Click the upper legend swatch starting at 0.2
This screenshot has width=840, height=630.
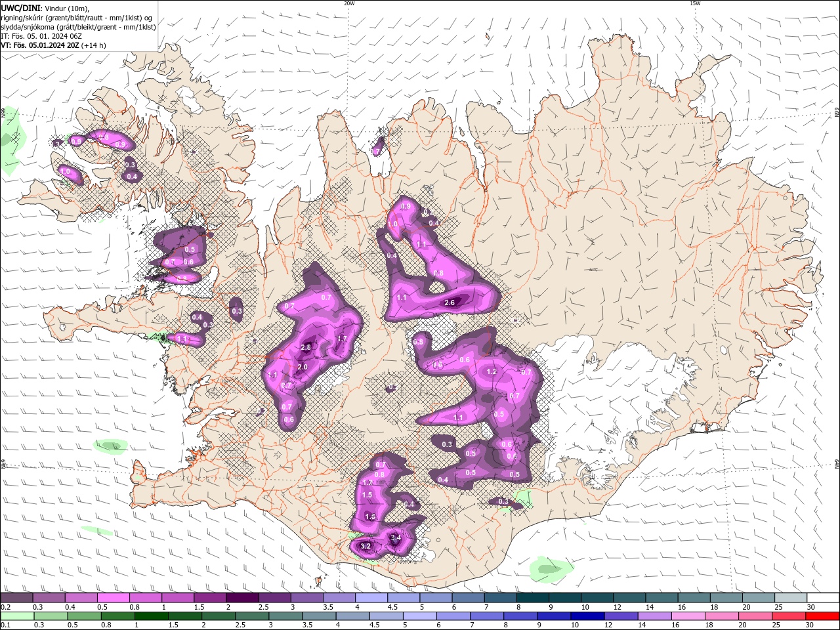click(x=16, y=598)
